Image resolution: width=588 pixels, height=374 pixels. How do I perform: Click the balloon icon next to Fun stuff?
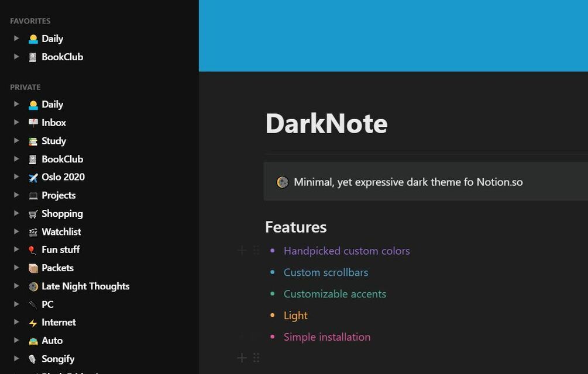pyautogui.click(x=33, y=250)
